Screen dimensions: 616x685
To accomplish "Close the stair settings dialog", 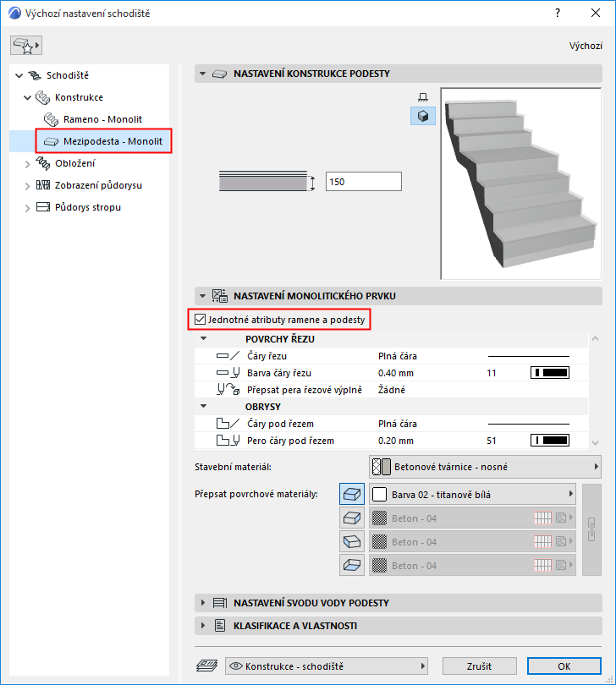I will tap(596, 13).
